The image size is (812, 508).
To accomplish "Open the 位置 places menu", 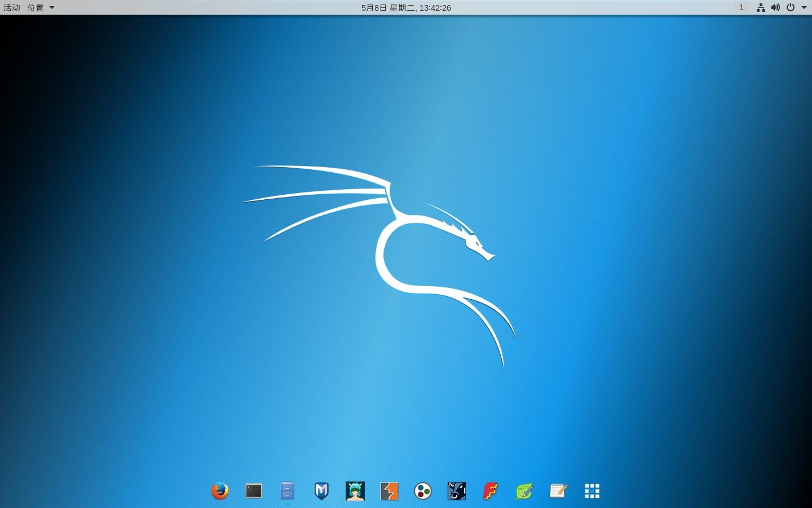I will pos(41,7).
